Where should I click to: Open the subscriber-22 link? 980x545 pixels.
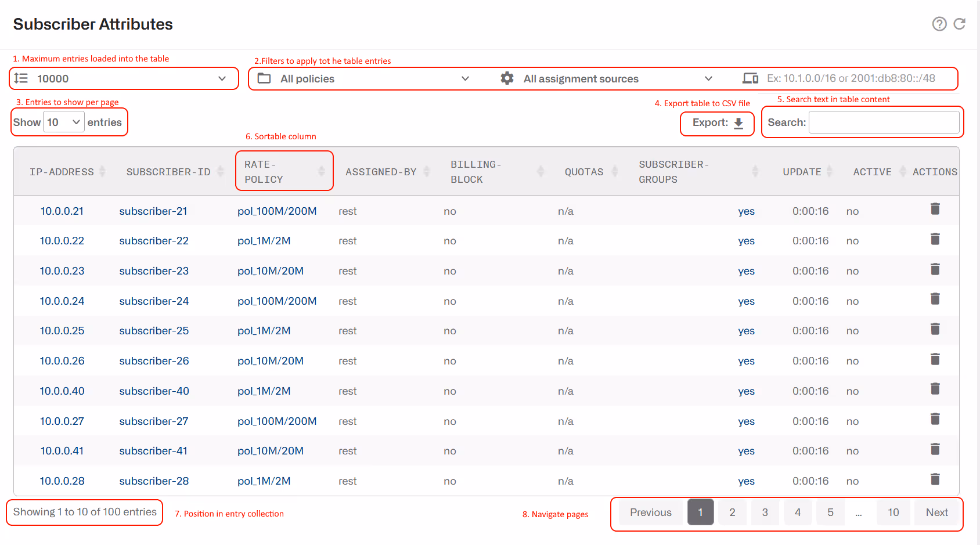(x=154, y=241)
